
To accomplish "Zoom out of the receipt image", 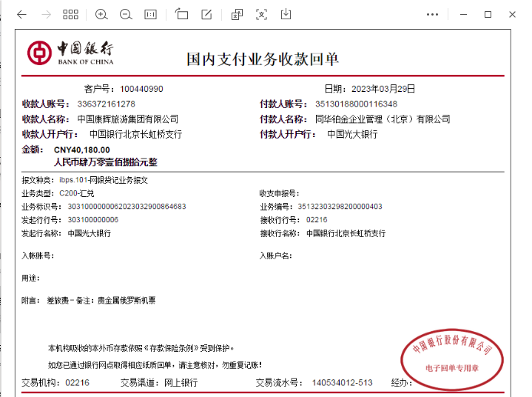I will click(126, 14).
